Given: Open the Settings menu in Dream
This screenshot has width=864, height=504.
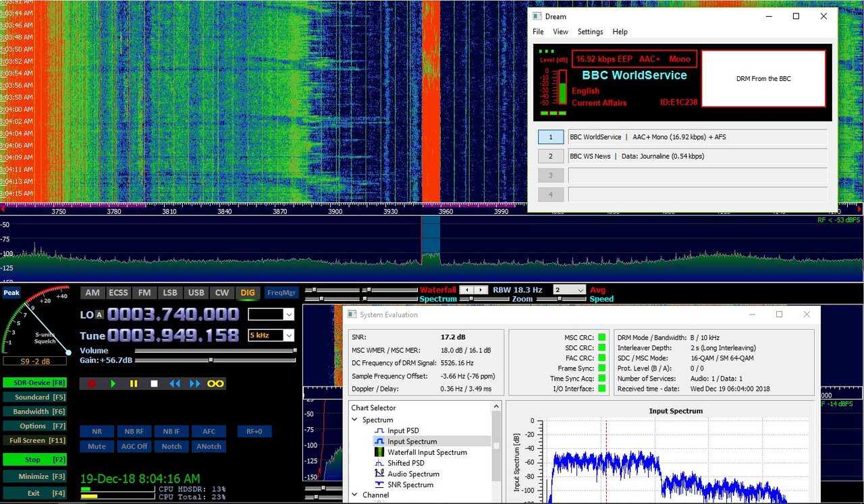Looking at the screenshot, I should 590,32.
